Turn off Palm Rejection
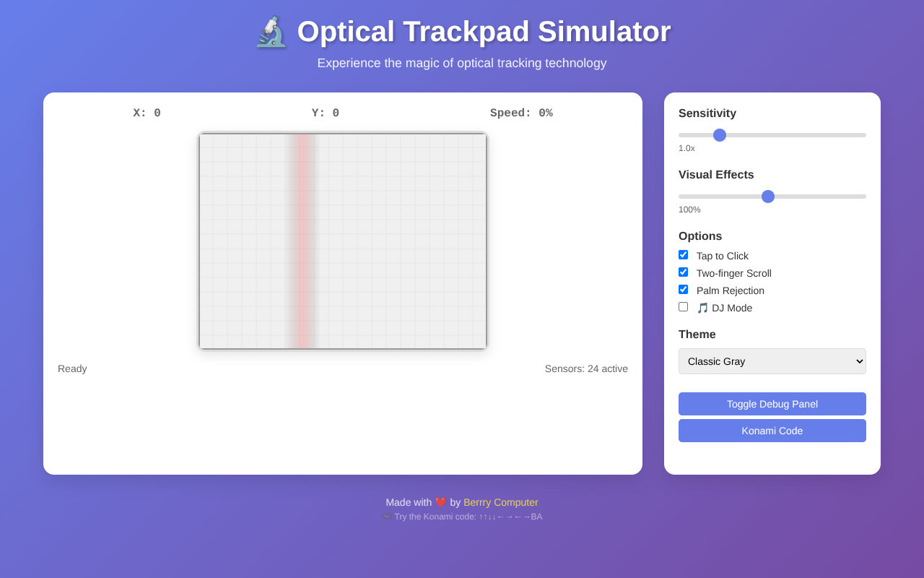Image resolution: width=924 pixels, height=578 pixels. [683, 289]
